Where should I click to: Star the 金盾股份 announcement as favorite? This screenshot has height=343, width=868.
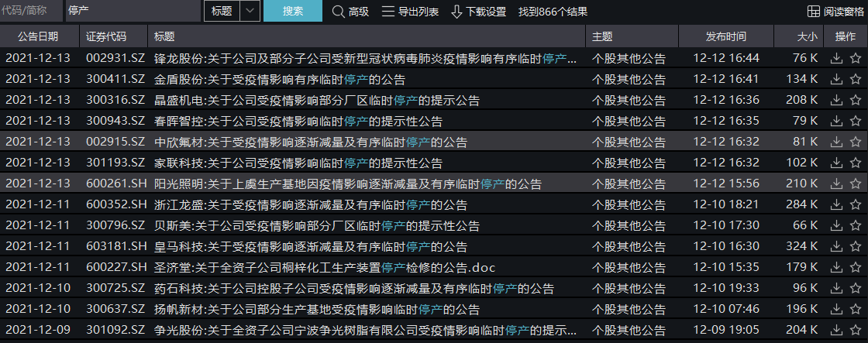pyautogui.click(x=855, y=79)
